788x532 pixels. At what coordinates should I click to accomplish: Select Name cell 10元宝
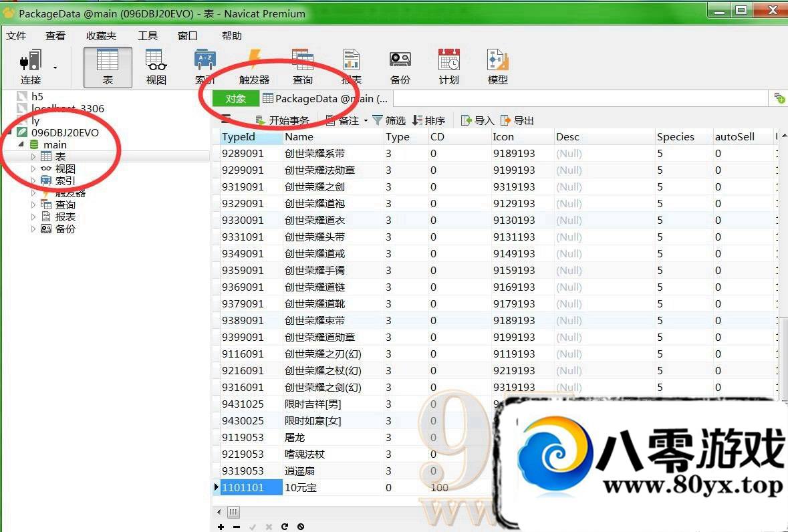[x=334, y=487]
